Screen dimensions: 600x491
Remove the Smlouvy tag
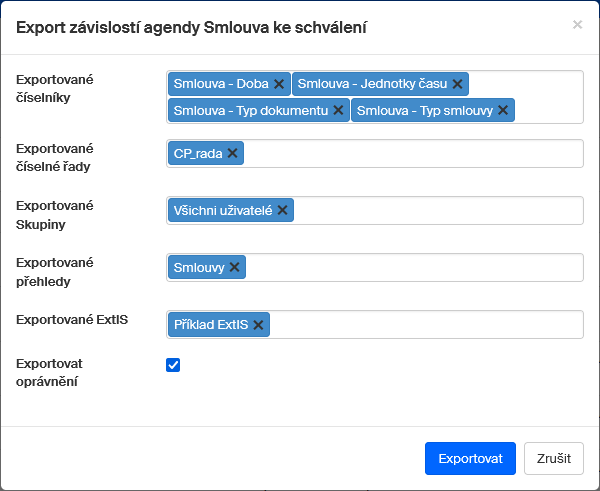234,267
